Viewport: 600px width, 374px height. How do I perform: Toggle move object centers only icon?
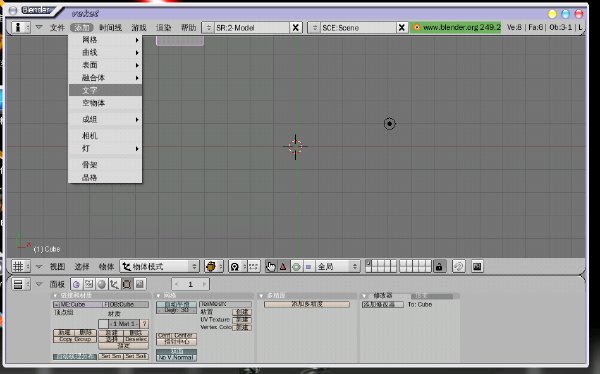pos(254,266)
